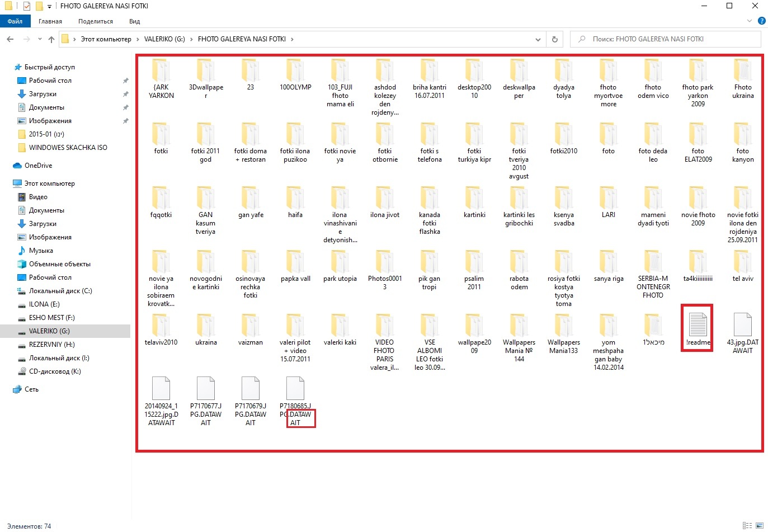Select the SERBIA-MONTENEGR FHOTO folder
Image resolution: width=768 pixels, height=532 pixels.
pyautogui.click(x=653, y=274)
